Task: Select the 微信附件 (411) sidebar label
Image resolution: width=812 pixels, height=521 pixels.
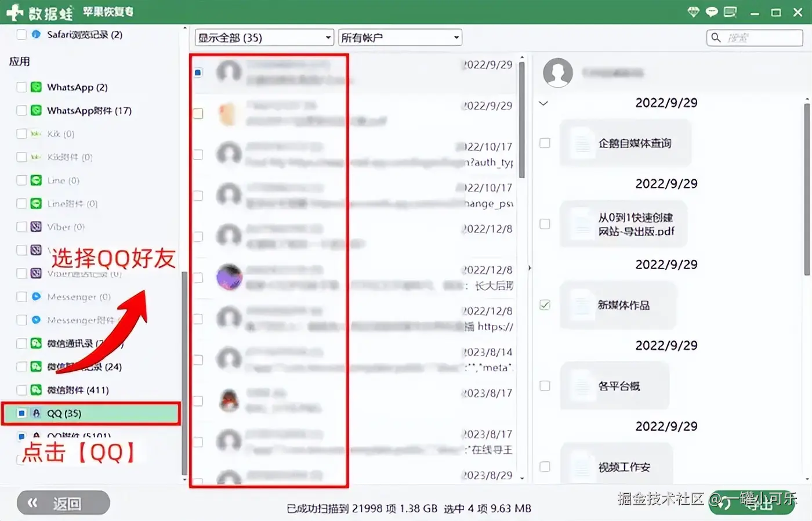Action: coord(78,390)
